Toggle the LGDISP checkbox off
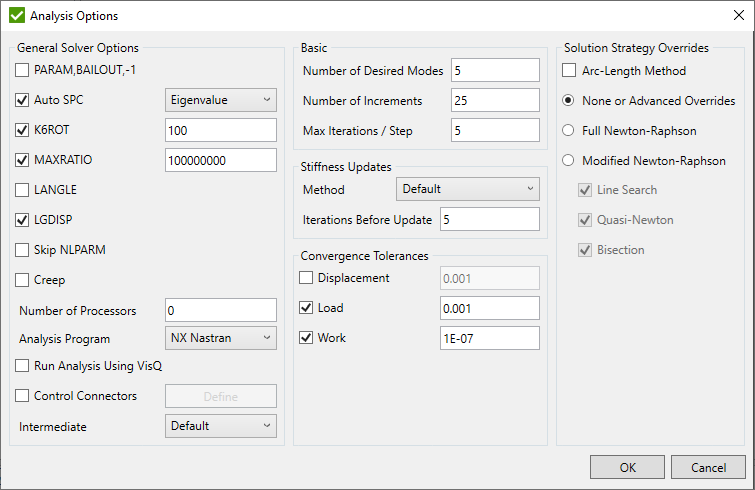Screen dimensions: 755x490 pyautogui.click(x=24, y=220)
